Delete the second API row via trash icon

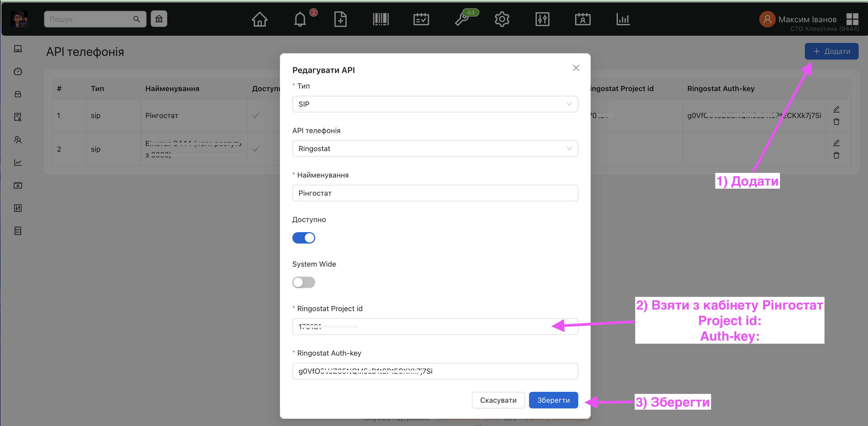coord(836,155)
